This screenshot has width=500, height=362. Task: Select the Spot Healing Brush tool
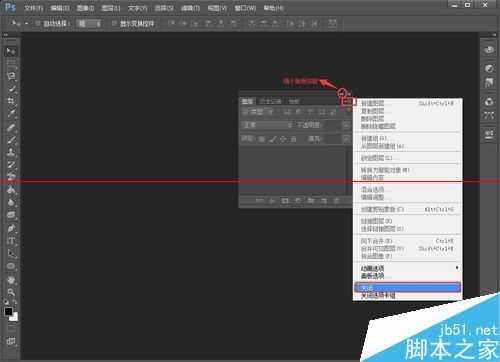coord(11,127)
